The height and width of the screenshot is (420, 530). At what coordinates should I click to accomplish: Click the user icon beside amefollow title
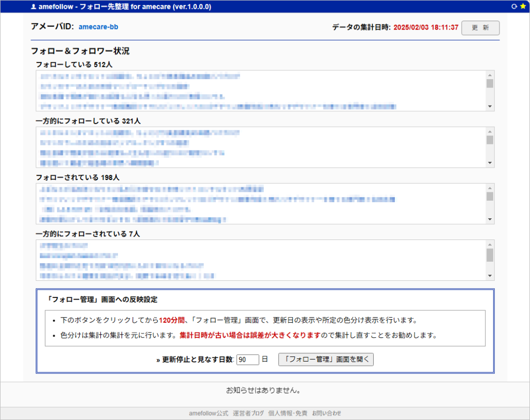(x=34, y=7)
